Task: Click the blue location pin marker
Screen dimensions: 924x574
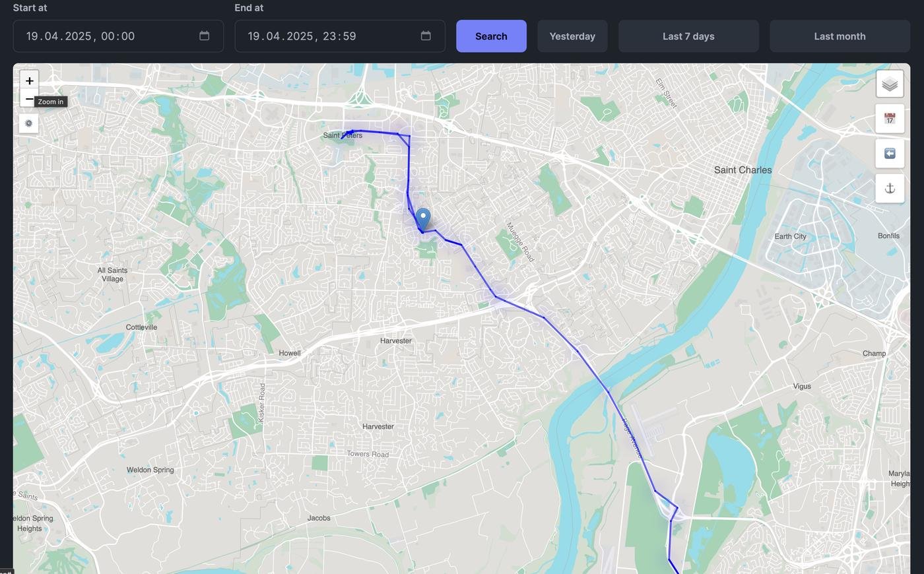Action: 423,219
